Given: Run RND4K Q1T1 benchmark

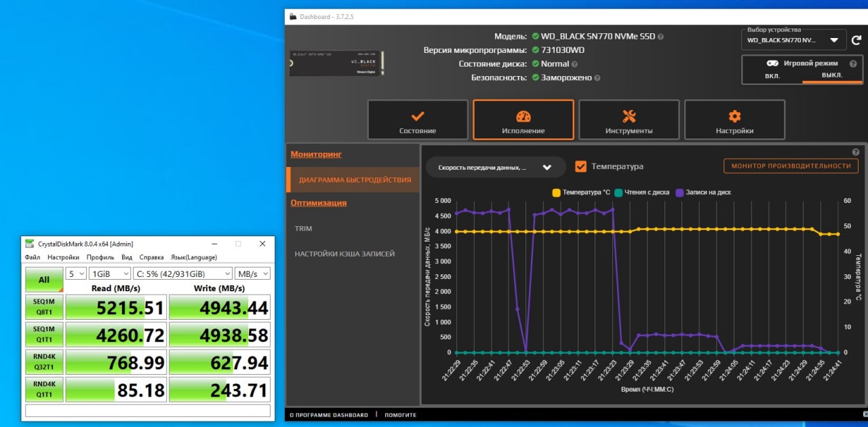Looking at the screenshot, I should tap(44, 390).
